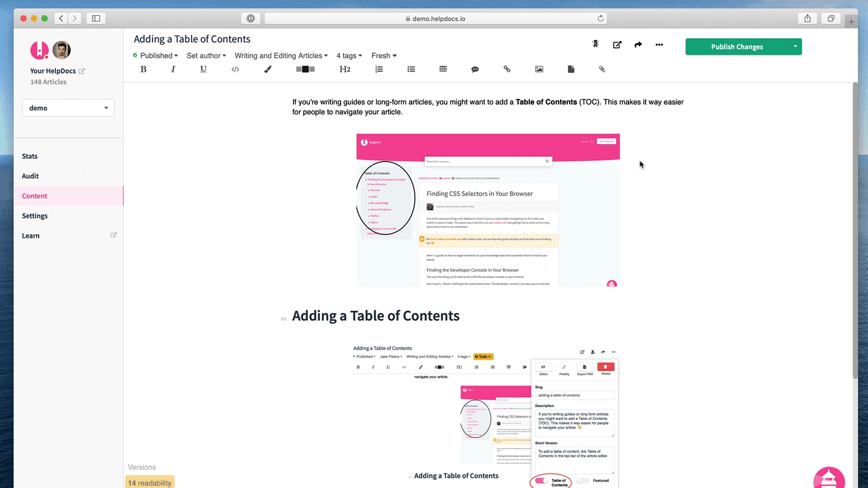Open the Published status dropdown
868x488 pixels.
(156, 55)
